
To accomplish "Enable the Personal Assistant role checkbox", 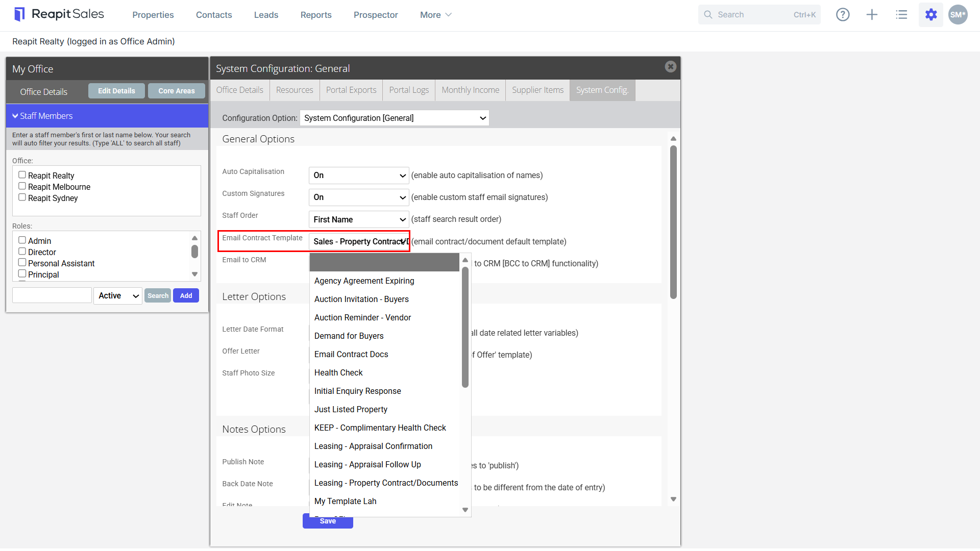I will tap(22, 263).
